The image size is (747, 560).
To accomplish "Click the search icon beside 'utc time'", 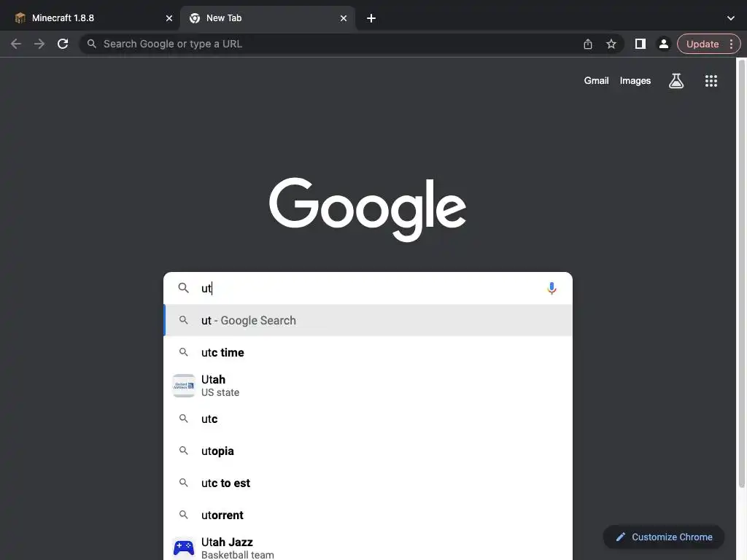I will (183, 352).
